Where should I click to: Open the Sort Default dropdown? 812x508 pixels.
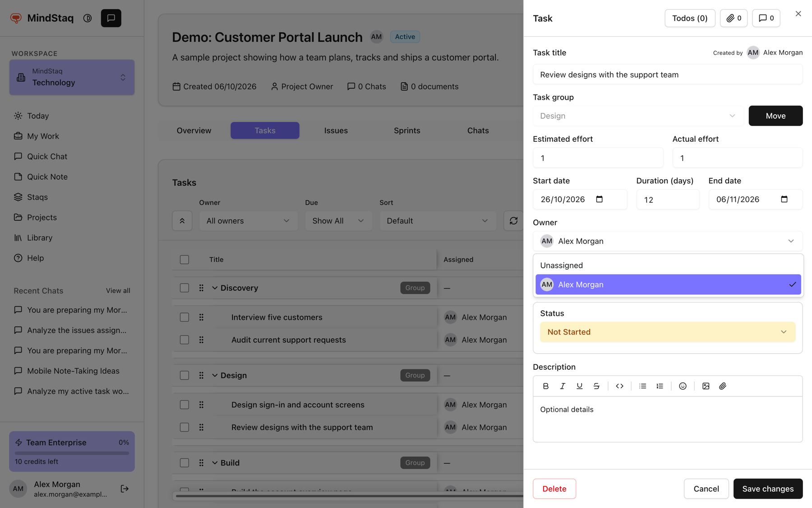(x=438, y=221)
